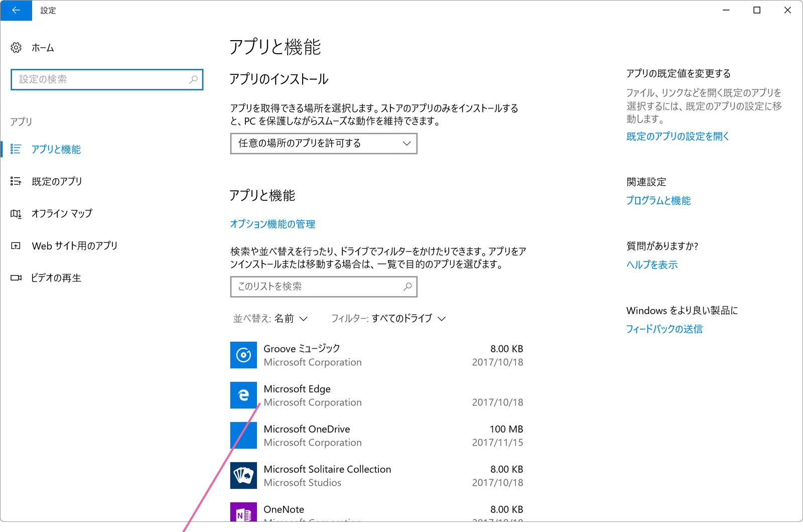Click the 設定の検索 search field

[107, 79]
